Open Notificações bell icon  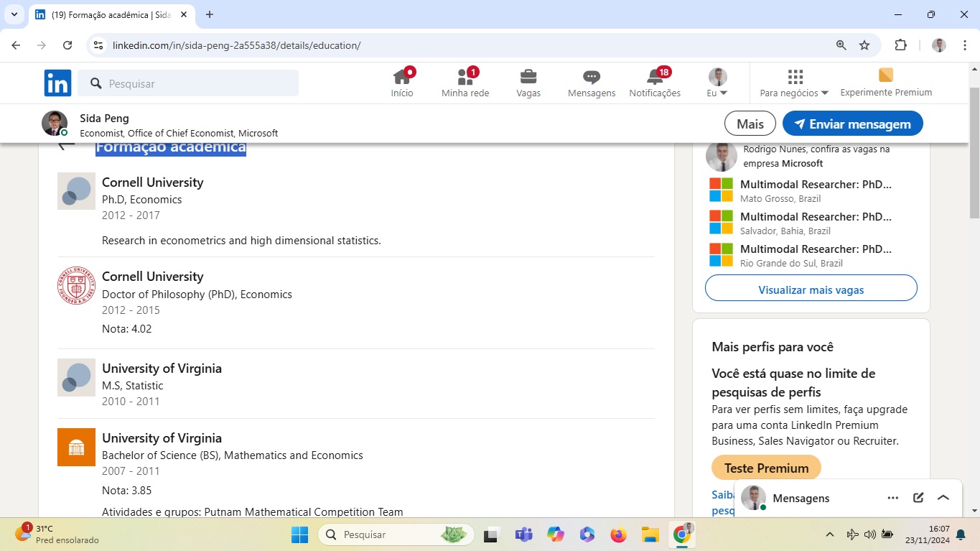click(x=655, y=83)
